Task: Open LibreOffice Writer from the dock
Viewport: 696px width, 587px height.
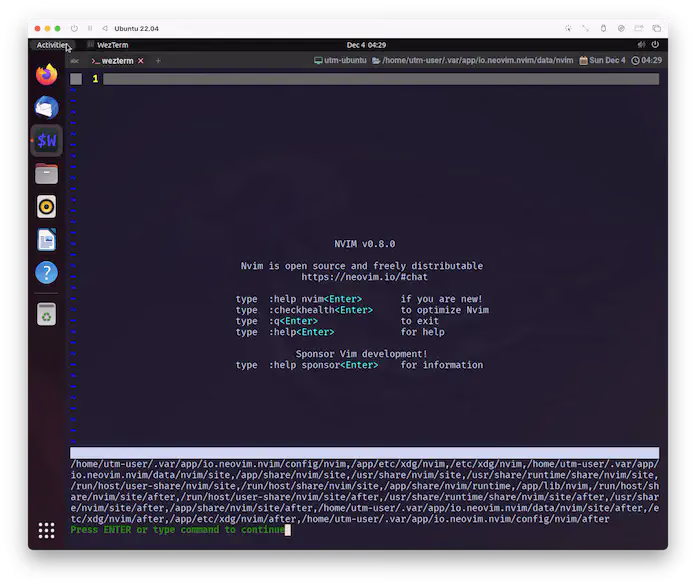Action: (x=47, y=240)
